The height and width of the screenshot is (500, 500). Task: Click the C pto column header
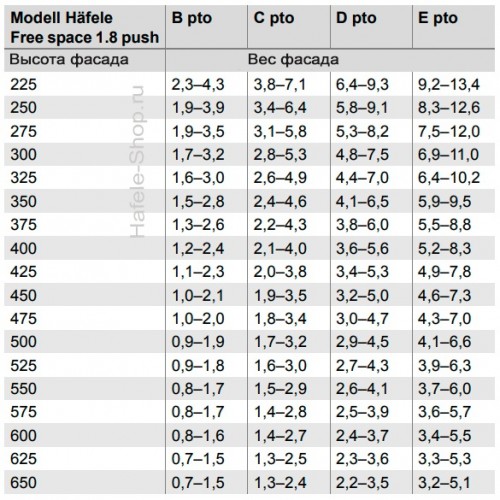[x=274, y=18]
